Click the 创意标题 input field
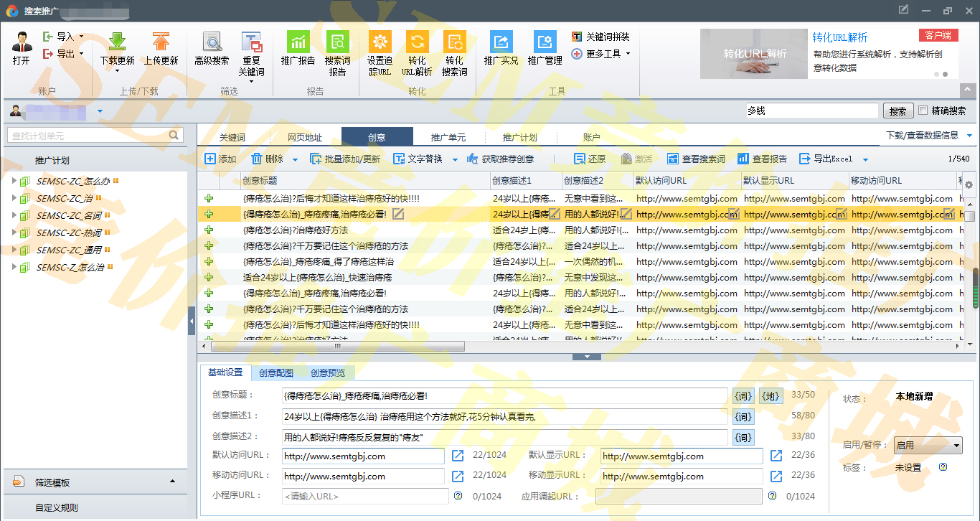The image size is (980, 521). (504, 396)
